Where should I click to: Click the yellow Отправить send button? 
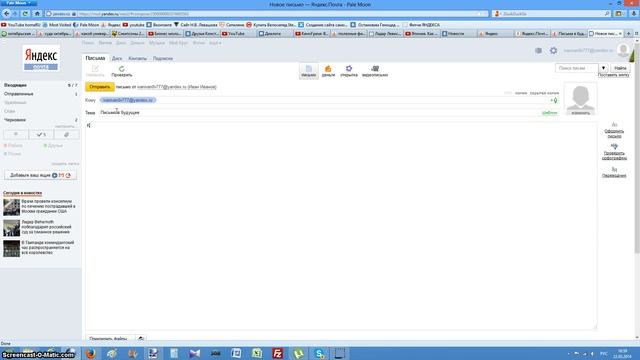coord(100,87)
